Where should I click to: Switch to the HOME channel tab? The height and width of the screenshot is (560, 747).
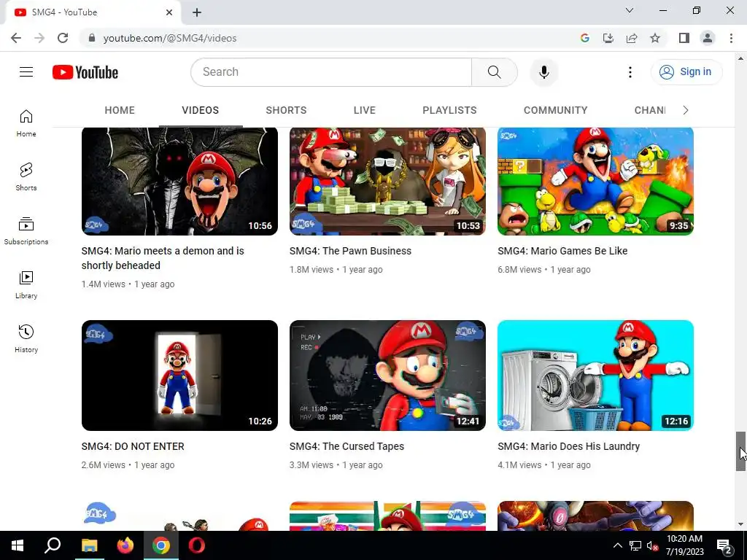120,111
